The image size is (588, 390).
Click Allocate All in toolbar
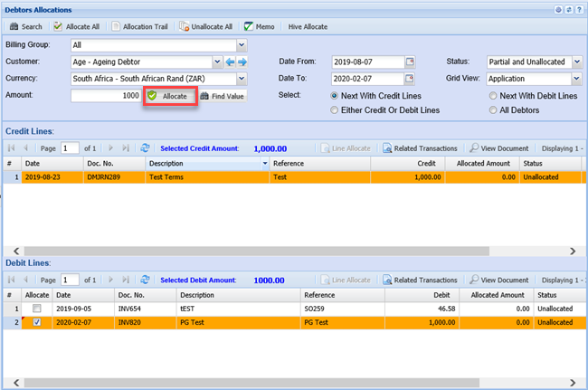pyautogui.click(x=76, y=27)
